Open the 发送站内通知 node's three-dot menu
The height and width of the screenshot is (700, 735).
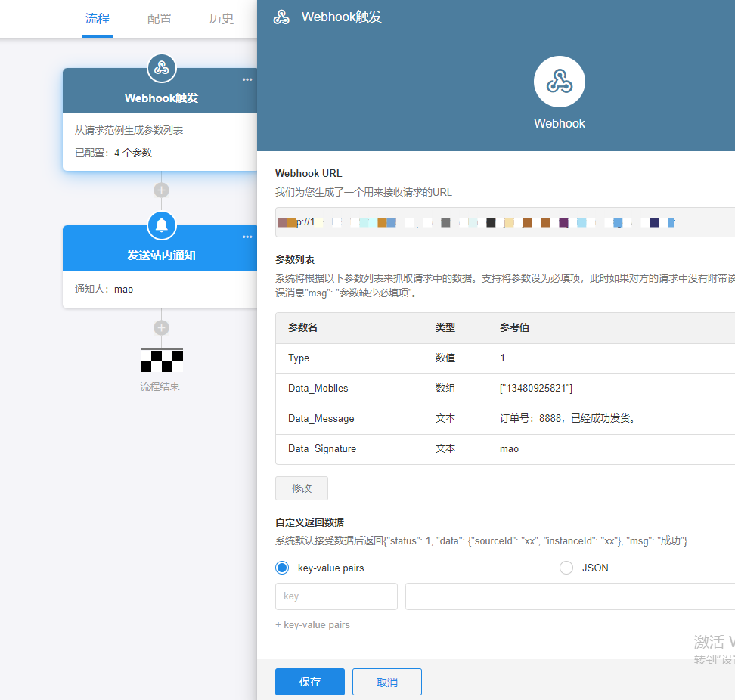tap(247, 237)
